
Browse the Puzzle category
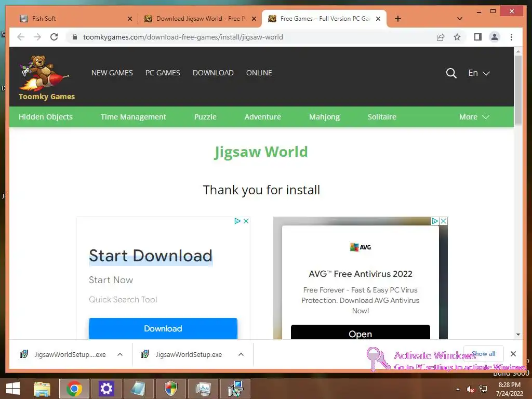205,117
